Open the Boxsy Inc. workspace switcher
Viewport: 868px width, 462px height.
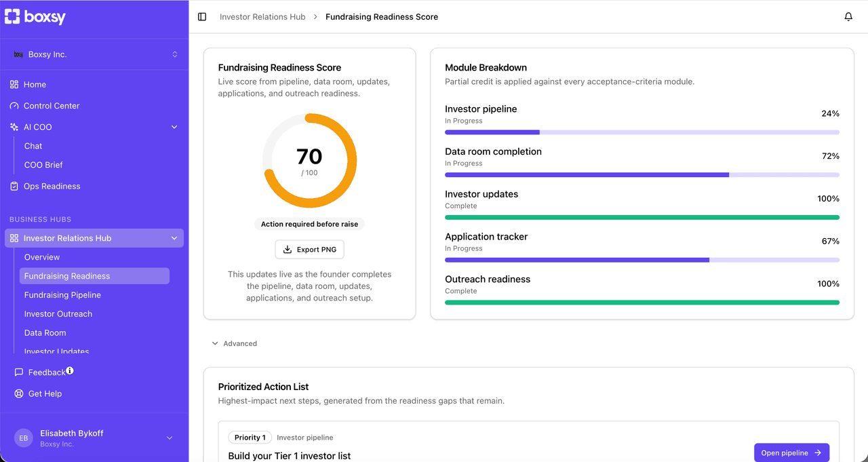(94, 54)
